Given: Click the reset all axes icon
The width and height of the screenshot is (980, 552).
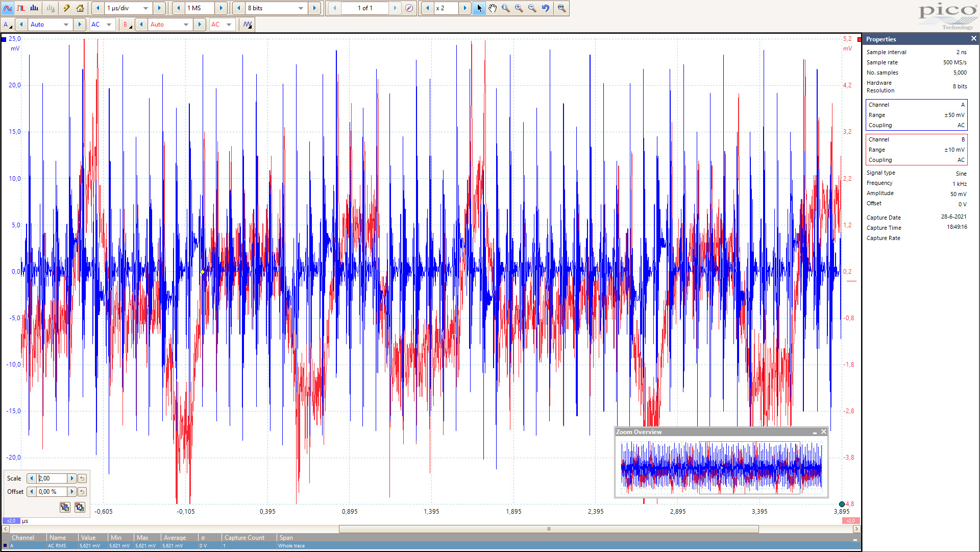Looking at the screenshot, I should (x=80, y=507).
